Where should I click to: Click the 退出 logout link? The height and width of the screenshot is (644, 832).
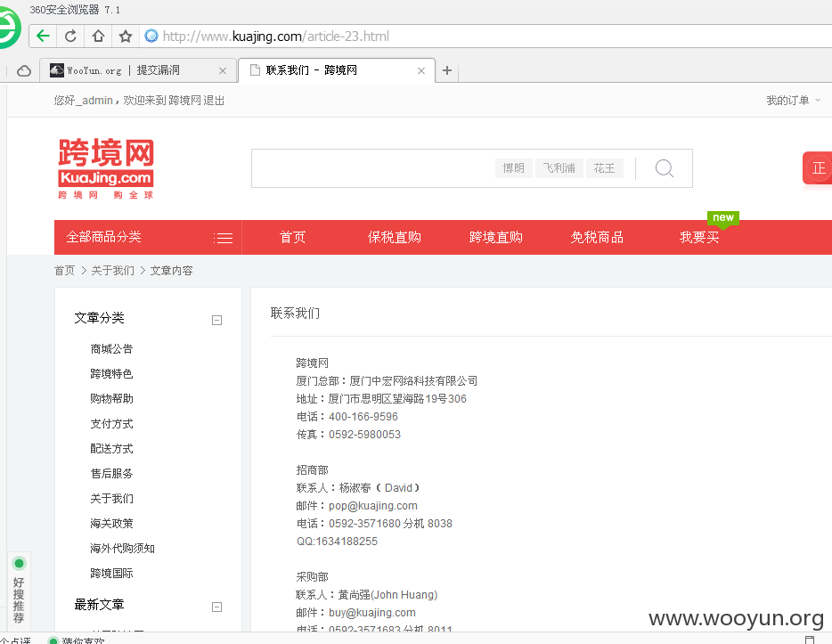[214, 101]
